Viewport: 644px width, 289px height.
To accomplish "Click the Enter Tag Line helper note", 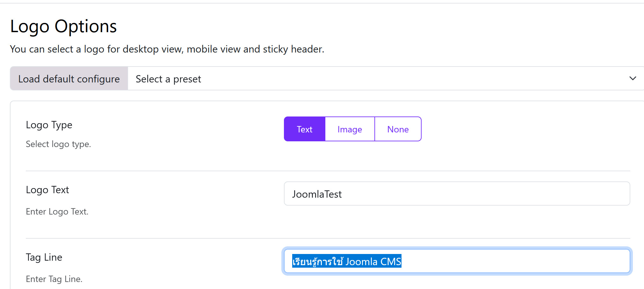I will pos(54,279).
